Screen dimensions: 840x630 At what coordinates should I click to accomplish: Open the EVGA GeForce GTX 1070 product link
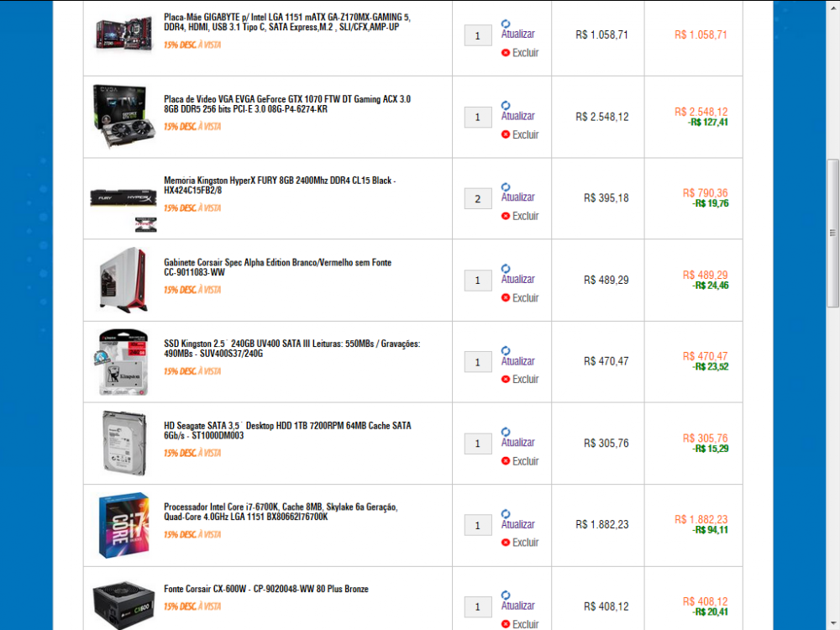287,104
